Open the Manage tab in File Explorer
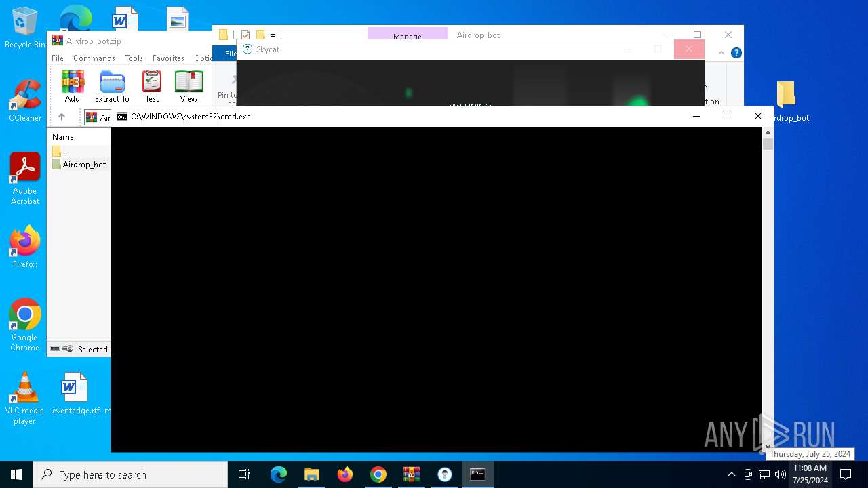Screen dimensions: 868x488 [408, 36]
